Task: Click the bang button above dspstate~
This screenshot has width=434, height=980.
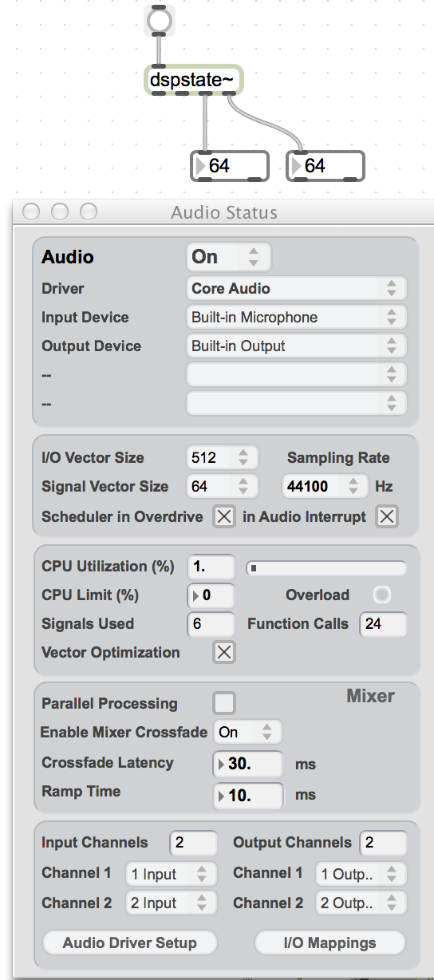Action: pyautogui.click(x=159, y=21)
